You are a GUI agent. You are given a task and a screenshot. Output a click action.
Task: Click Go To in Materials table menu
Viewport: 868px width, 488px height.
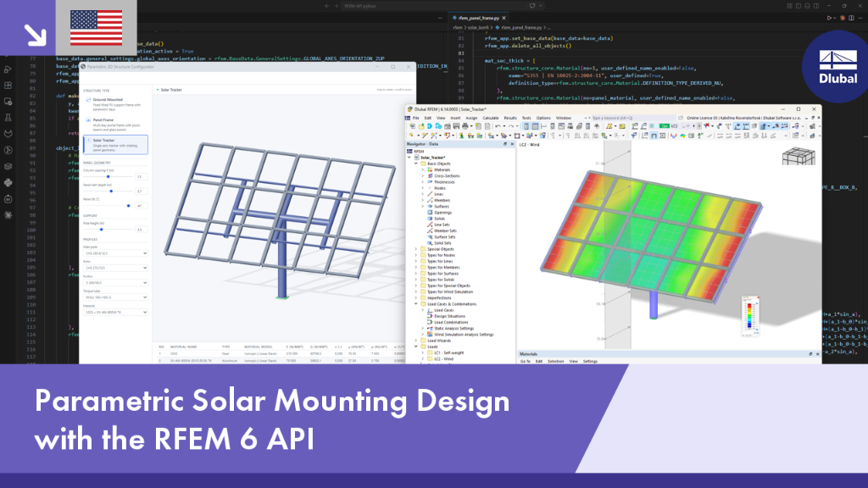(525, 361)
